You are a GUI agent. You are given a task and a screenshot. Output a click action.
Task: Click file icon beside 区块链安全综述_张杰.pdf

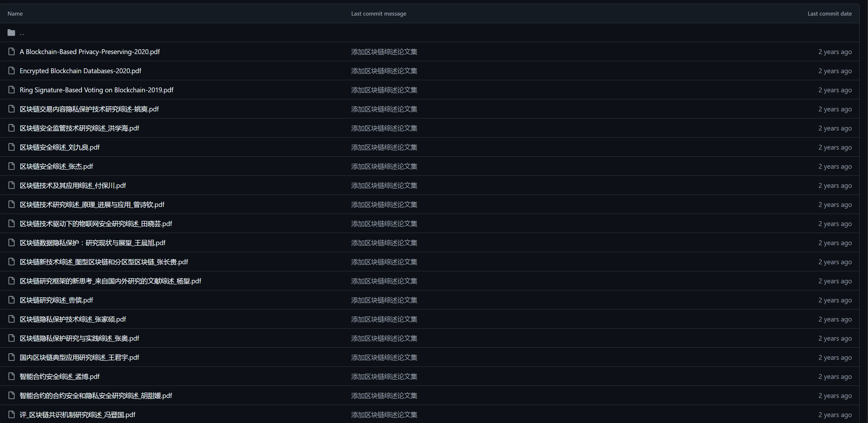[12, 166]
